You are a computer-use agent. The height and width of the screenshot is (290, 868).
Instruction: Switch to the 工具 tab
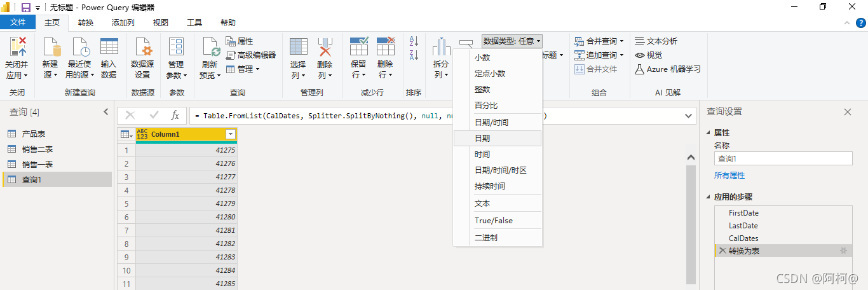point(194,23)
